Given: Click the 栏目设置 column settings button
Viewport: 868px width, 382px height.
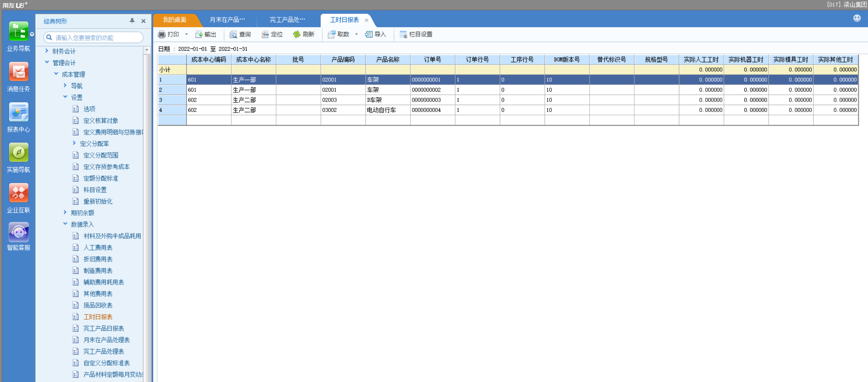Looking at the screenshot, I should click(x=416, y=35).
